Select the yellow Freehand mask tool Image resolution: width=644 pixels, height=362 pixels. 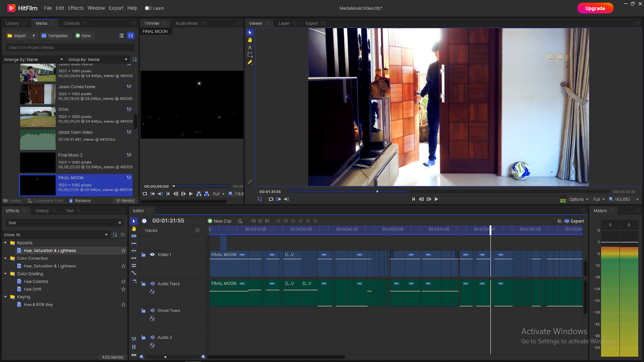250,62
